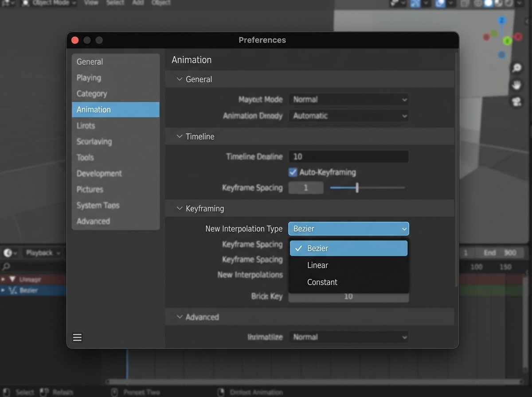The image size is (532, 397).
Task: Click the 150 frame label in timeline
Action: pos(505,267)
